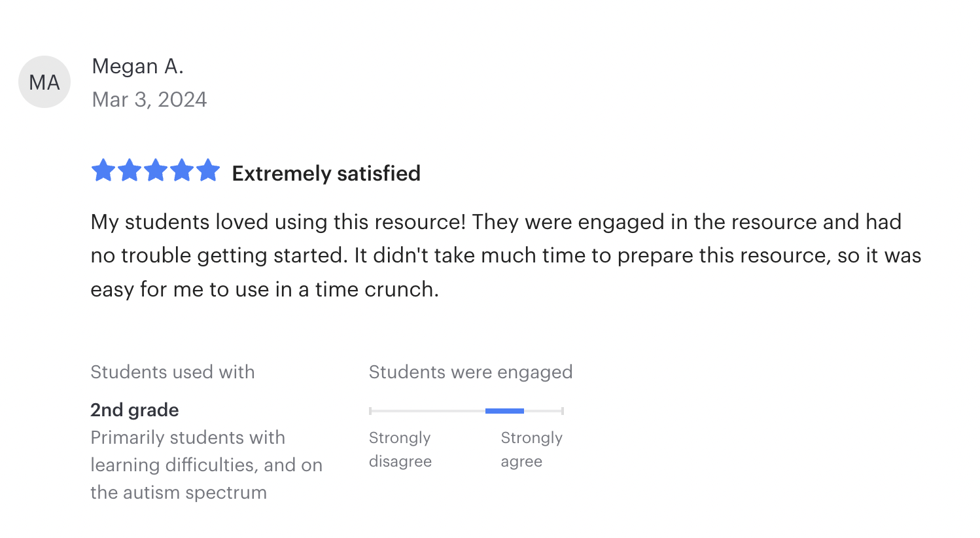Click the second blue rating star
Image resolution: width=980 pixels, height=538 pixels.
tap(130, 170)
